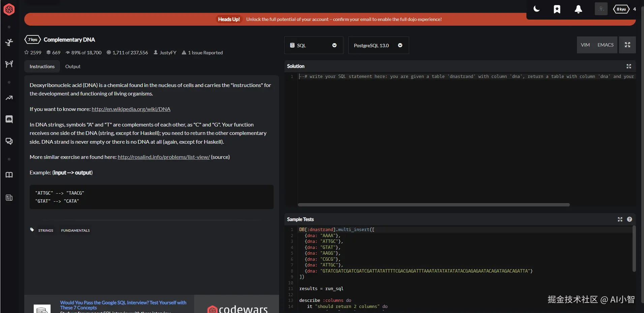Switch to the Output tab
The image size is (644, 313).
pos(73,66)
